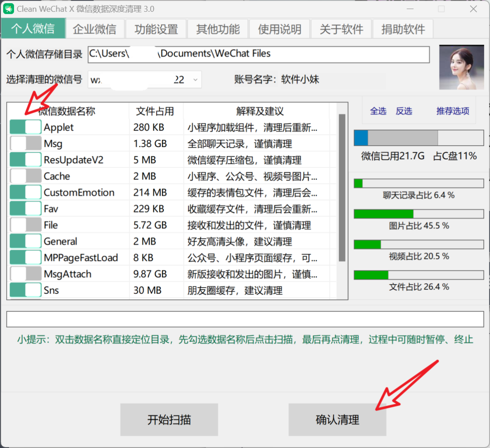Click 朋友圈缓存，建议清理 description
490x448 pixels.
235,290
